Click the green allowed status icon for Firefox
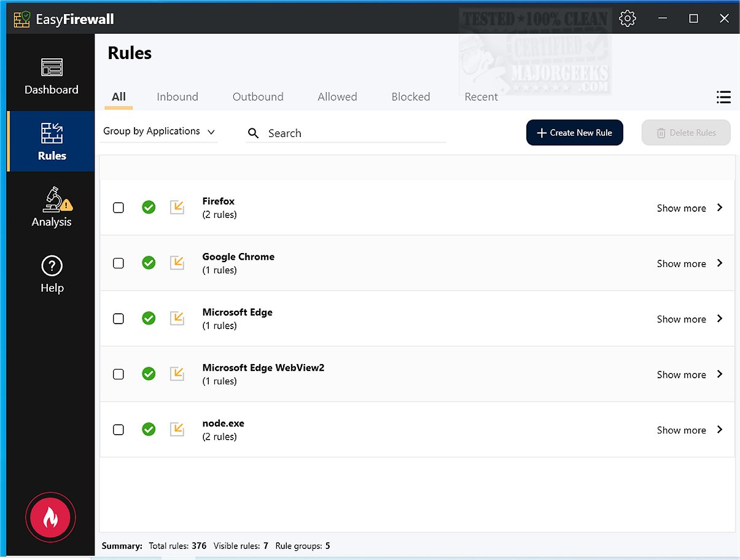Viewport: 740px width, 560px height. (x=149, y=208)
